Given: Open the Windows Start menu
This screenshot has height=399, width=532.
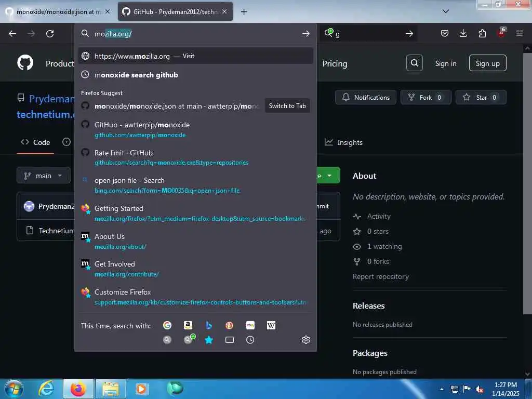Looking at the screenshot, I should pos(14,389).
